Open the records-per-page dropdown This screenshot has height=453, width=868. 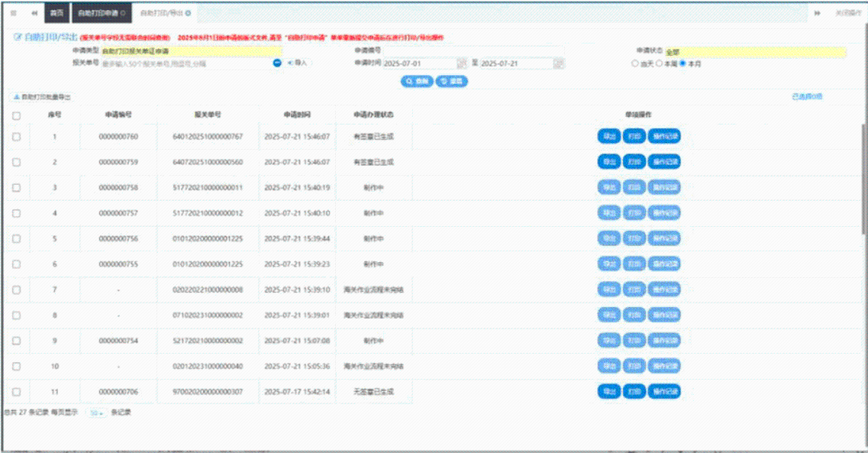[x=97, y=413]
